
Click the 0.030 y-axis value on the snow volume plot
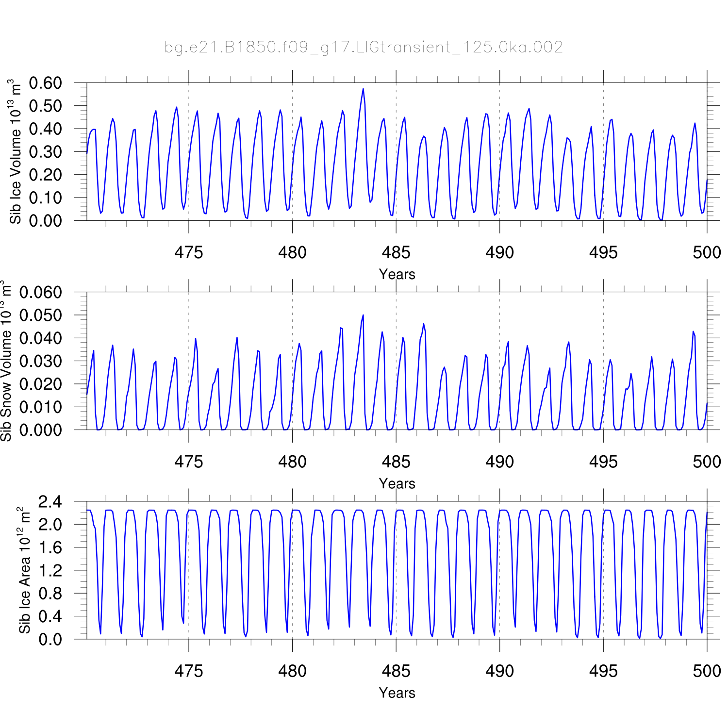[x=41, y=361]
